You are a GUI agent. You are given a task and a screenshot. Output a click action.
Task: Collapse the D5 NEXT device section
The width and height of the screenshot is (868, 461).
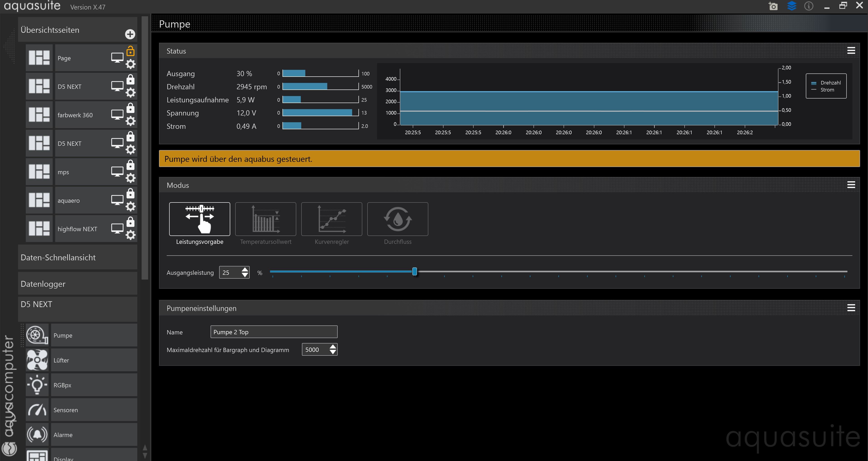point(78,309)
